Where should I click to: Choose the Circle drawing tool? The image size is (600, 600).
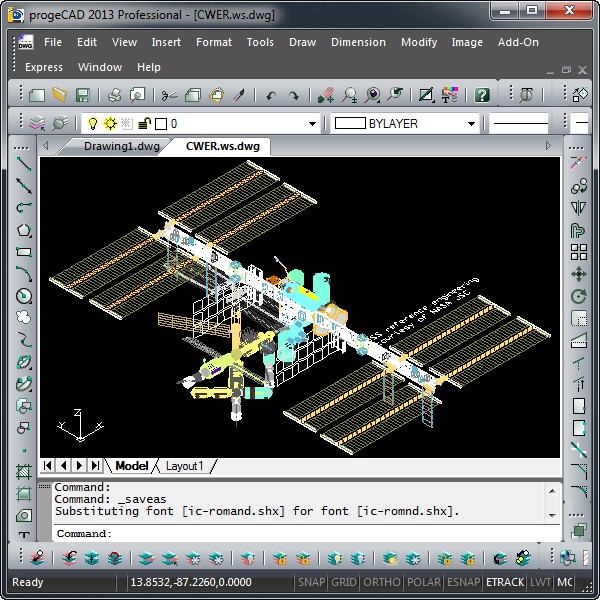[24, 296]
